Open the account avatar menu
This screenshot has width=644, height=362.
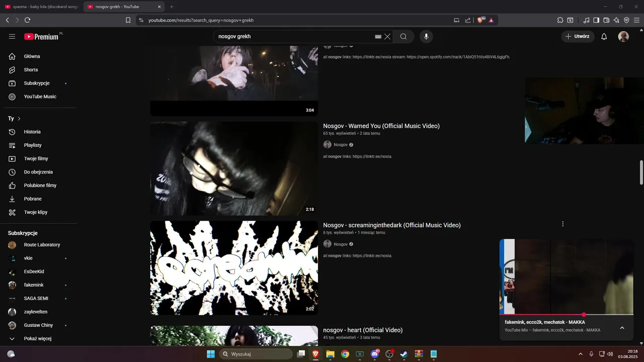623,36
